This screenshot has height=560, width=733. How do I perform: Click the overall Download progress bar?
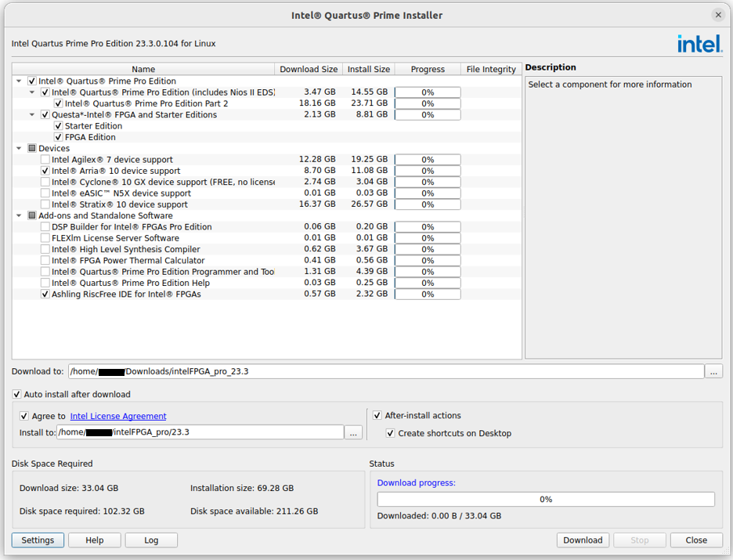point(546,499)
